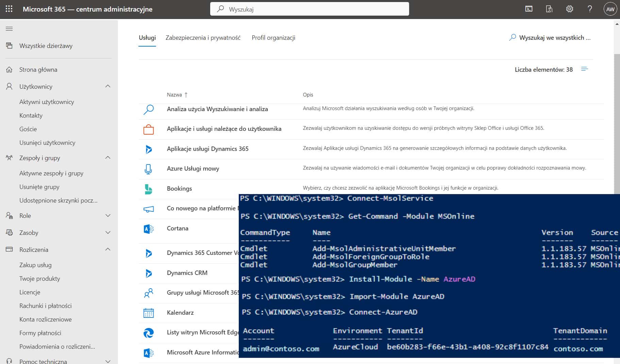Open Aktywne zespoły i grupy
This screenshot has height=364, width=620.
click(x=51, y=173)
